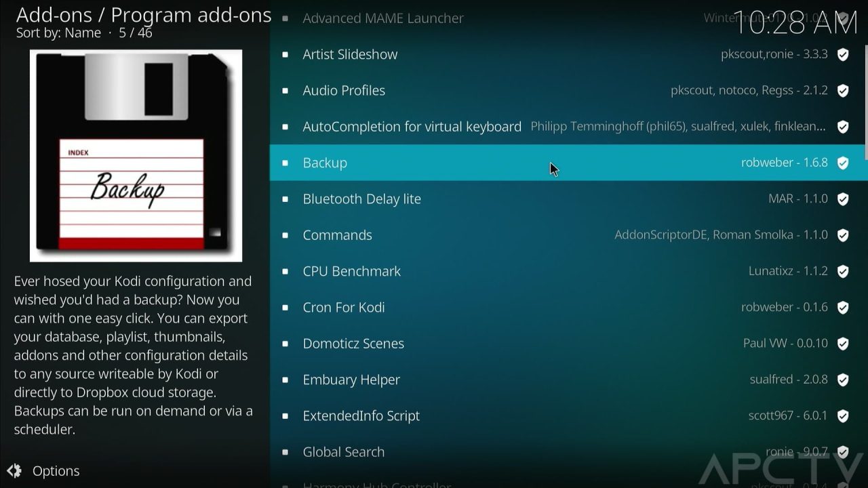Click author text scott967 - 6.0.1
Image resolution: width=868 pixels, height=488 pixels.
point(788,416)
